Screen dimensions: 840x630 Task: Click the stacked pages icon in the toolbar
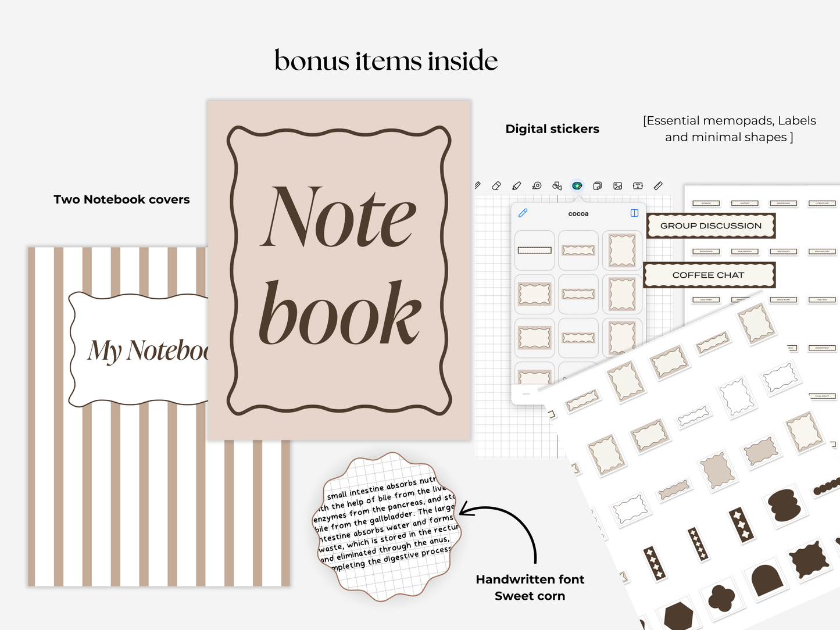click(x=597, y=186)
